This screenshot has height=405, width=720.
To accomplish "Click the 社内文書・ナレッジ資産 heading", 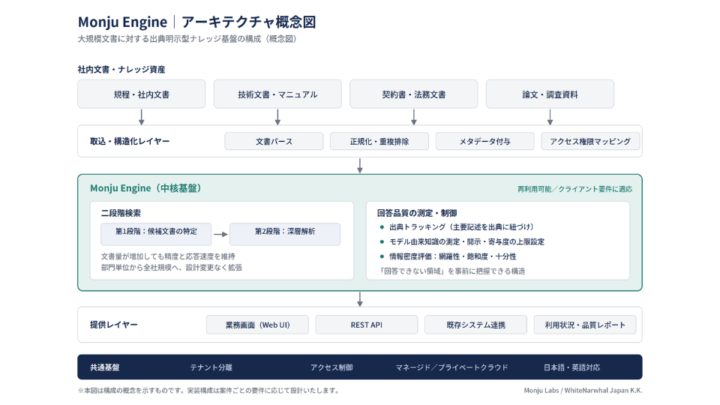I will (121, 69).
